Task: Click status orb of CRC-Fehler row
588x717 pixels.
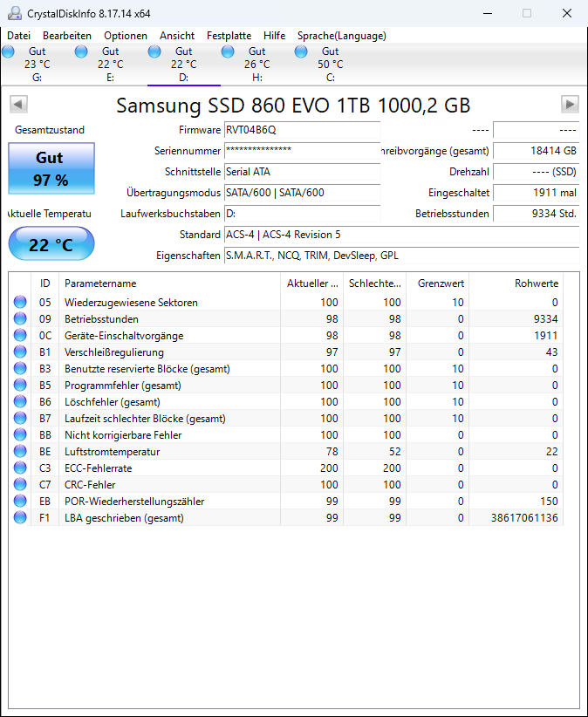Action: click(20, 484)
